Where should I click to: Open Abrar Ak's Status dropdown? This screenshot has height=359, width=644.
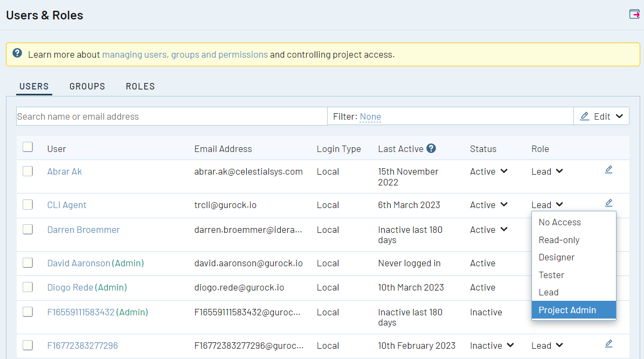489,171
